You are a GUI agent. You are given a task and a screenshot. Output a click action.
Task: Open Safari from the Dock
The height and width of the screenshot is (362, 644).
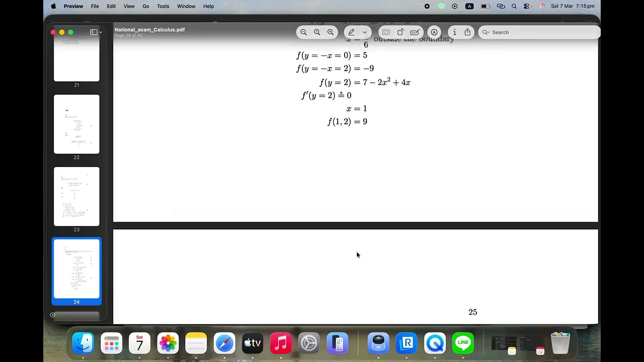(224, 343)
